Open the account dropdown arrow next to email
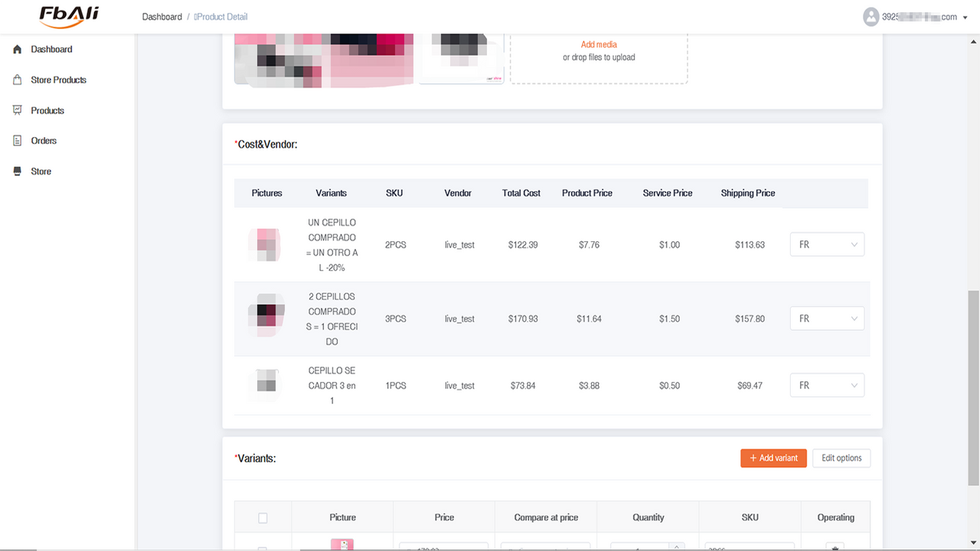 click(x=965, y=17)
